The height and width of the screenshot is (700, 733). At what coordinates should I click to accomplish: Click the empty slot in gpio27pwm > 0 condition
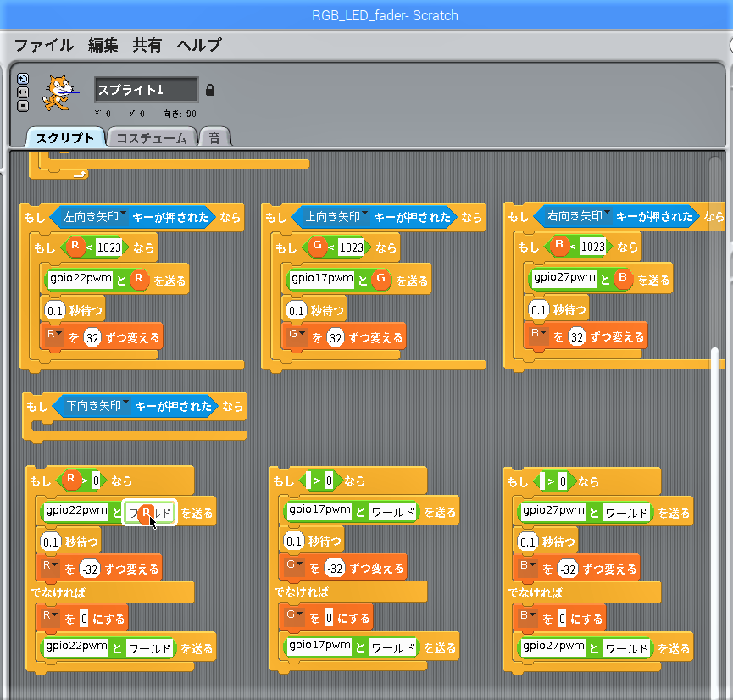(x=542, y=481)
